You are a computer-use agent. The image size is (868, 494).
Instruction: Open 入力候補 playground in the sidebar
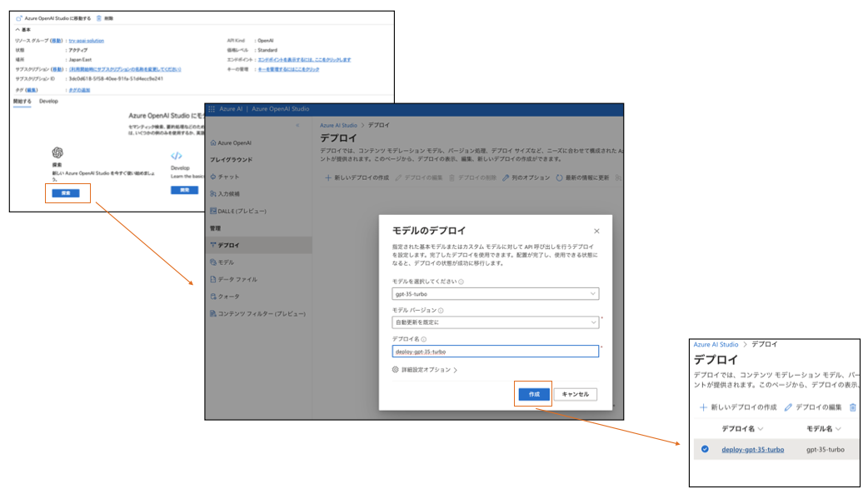click(225, 194)
